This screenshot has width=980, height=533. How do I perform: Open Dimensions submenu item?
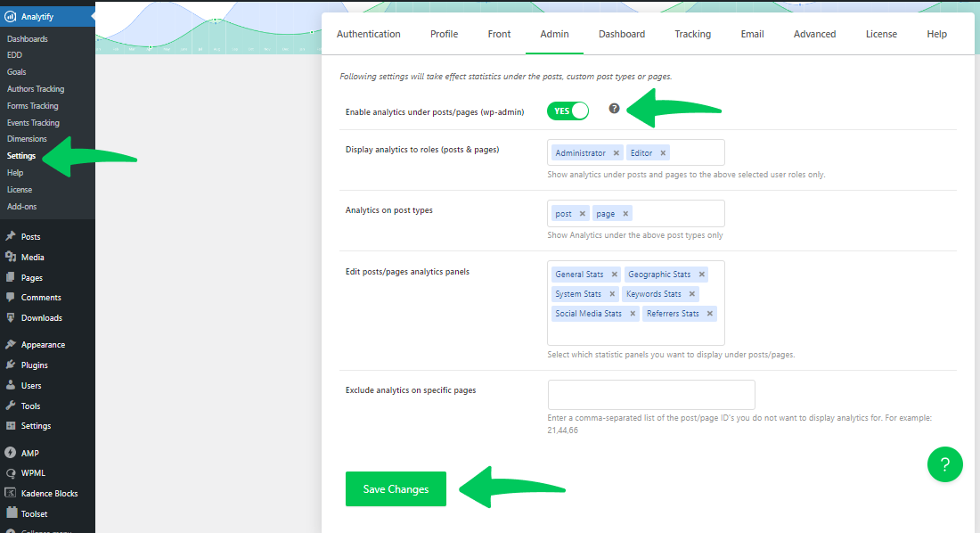(27, 139)
